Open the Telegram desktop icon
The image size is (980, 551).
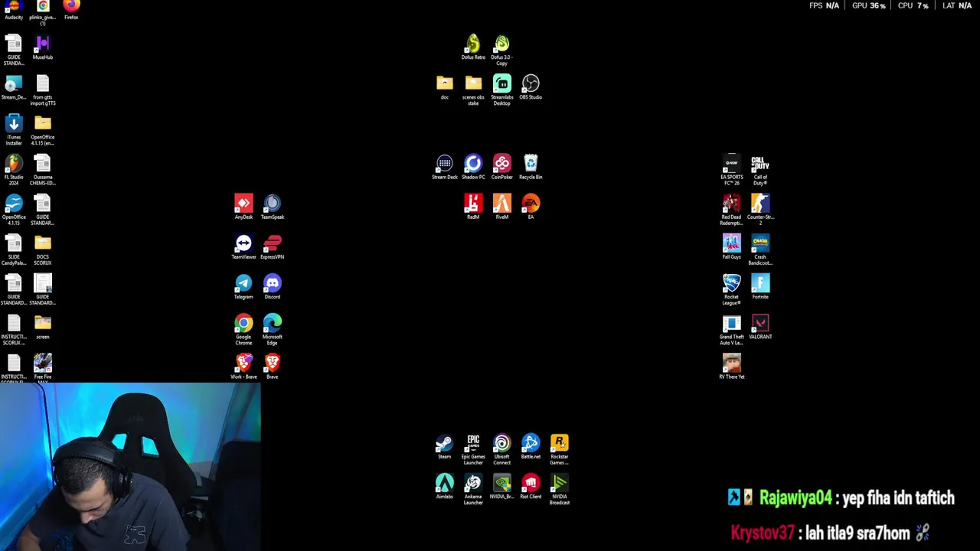coord(243,286)
